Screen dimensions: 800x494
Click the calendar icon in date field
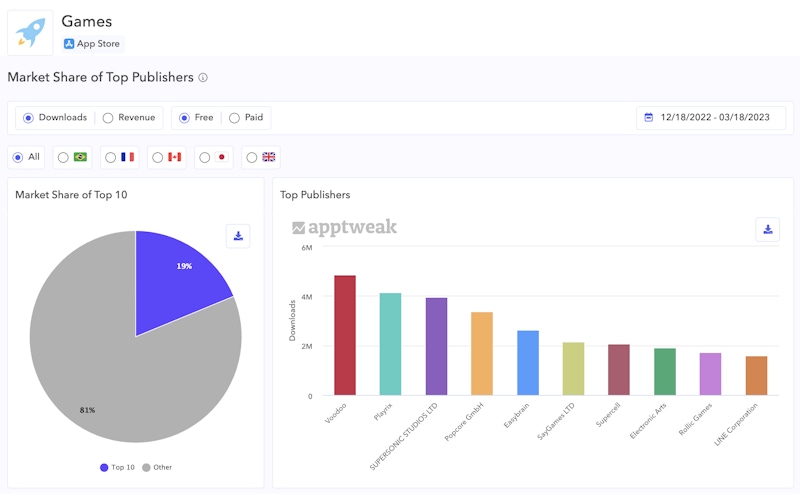click(x=648, y=118)
